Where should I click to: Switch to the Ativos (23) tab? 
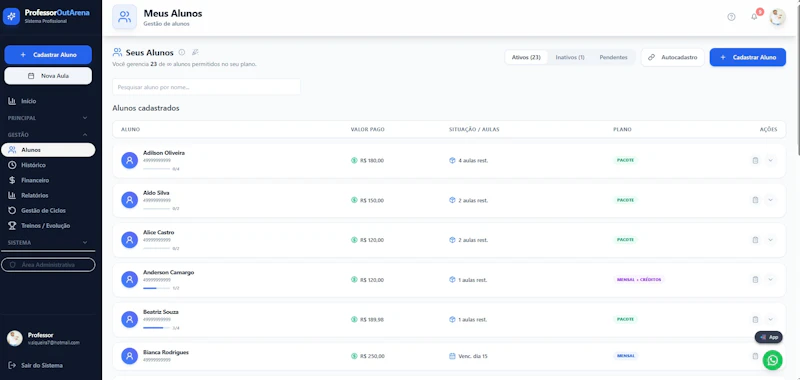(526, 57)
